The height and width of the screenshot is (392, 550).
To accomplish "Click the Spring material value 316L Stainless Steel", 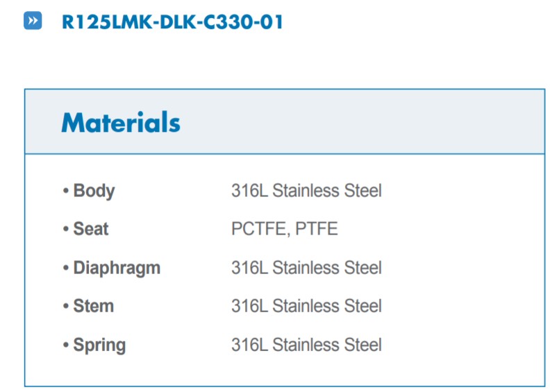I will (x=306, y=345).
